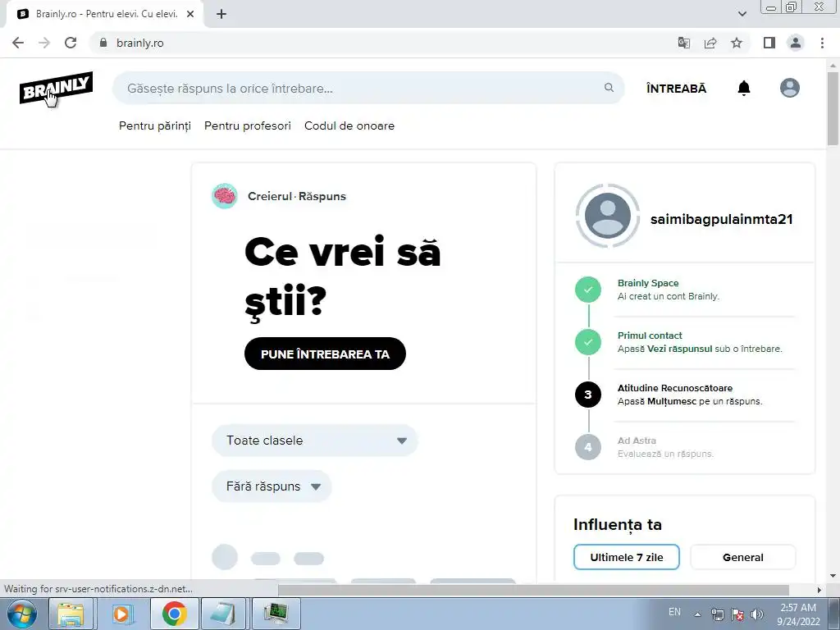Bookmark this page with the star
840x630 pixels.
coord(737,43)
